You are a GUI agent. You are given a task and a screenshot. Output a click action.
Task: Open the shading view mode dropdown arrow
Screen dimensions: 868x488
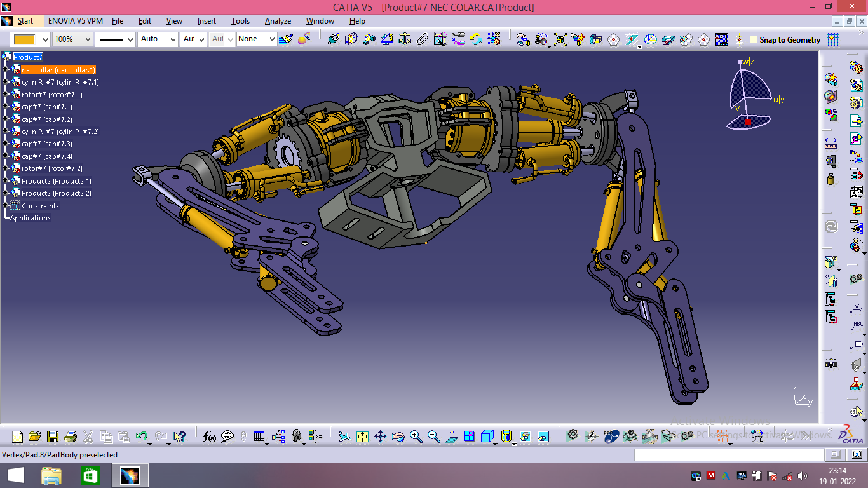[x=514, y=444]
